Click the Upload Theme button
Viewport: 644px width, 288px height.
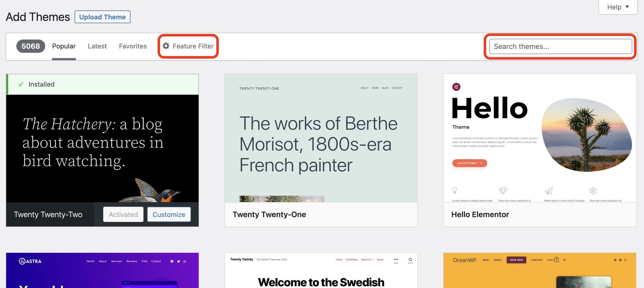pos(102,17)
